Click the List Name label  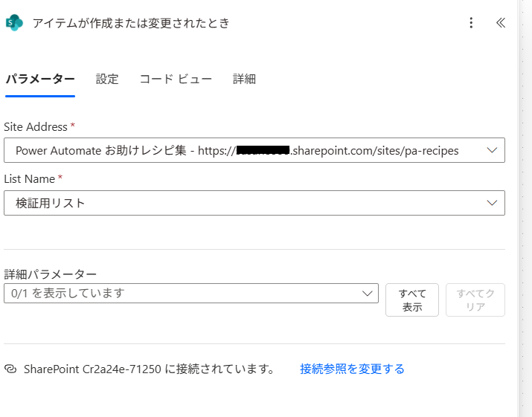30,179
